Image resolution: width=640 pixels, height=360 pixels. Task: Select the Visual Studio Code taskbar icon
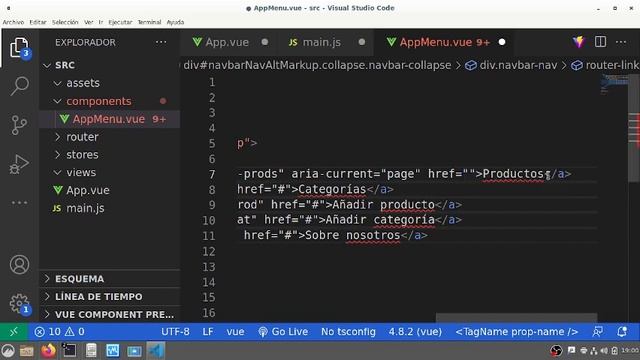(156, 351)
